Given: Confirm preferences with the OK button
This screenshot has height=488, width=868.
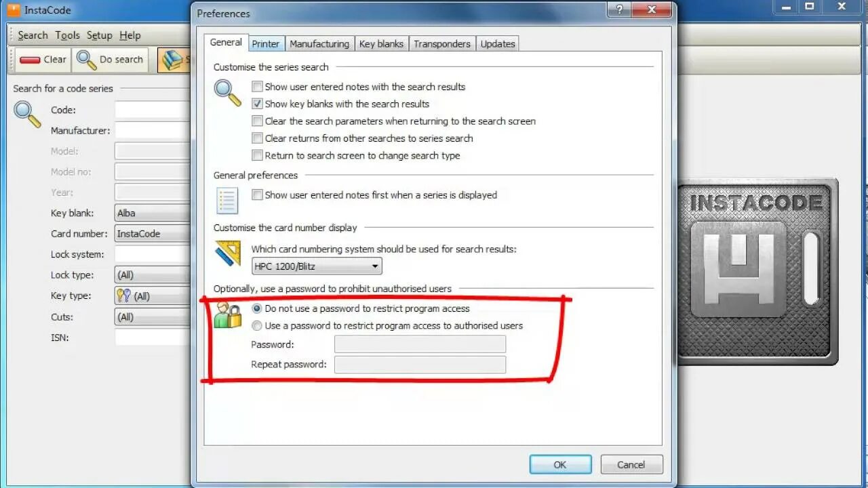Looking at the screenshot, I should [x=560, y=464].
